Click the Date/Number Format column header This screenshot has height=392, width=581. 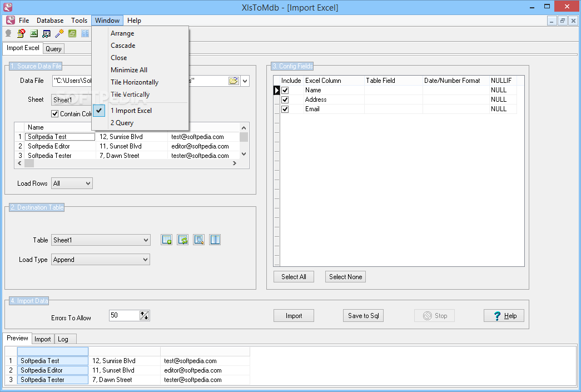pos(456,81)
